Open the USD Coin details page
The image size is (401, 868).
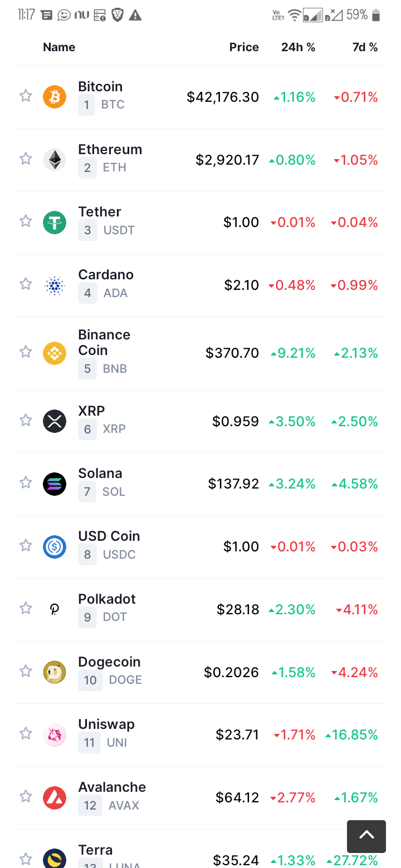point(109,536)
